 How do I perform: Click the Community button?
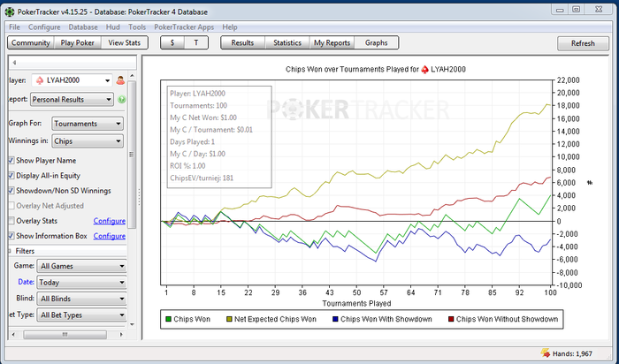pos(31,42)
